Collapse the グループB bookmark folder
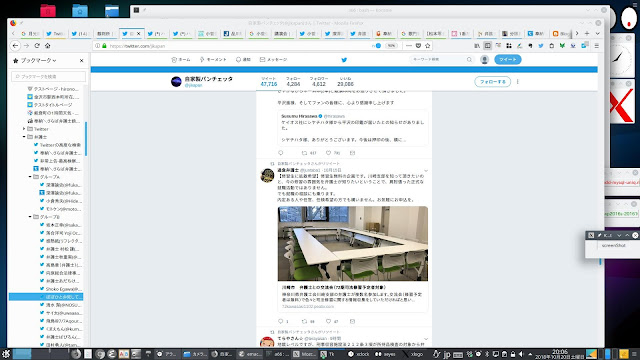This screenshot has height=360, width=640. [30, 217]
